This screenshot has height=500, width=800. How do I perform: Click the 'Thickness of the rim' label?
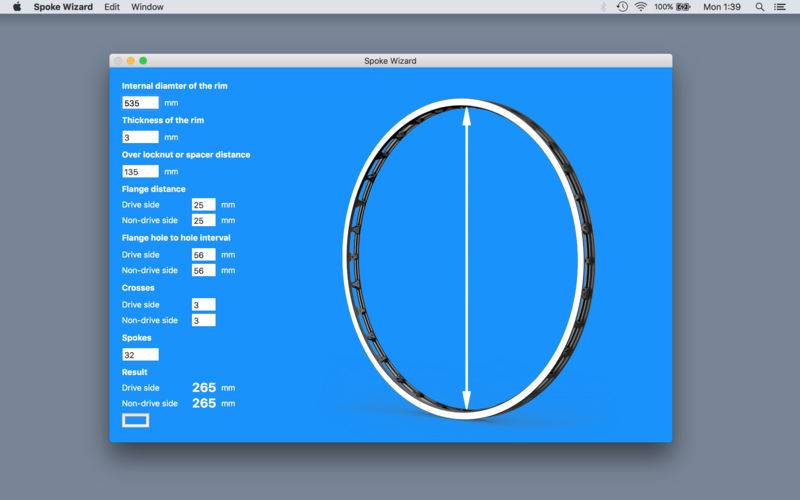click(x=163, y=120)
